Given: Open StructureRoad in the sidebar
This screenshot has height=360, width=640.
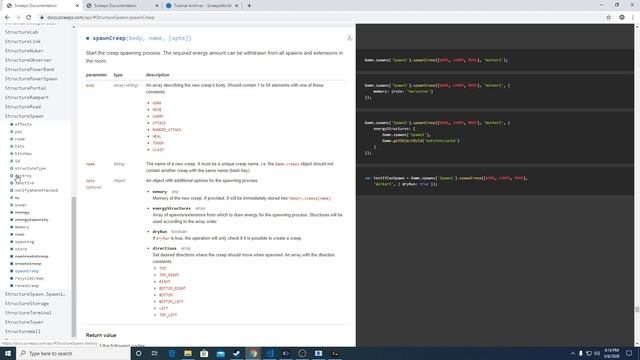Looking at the screenshot, I should (x=23, y=107).
